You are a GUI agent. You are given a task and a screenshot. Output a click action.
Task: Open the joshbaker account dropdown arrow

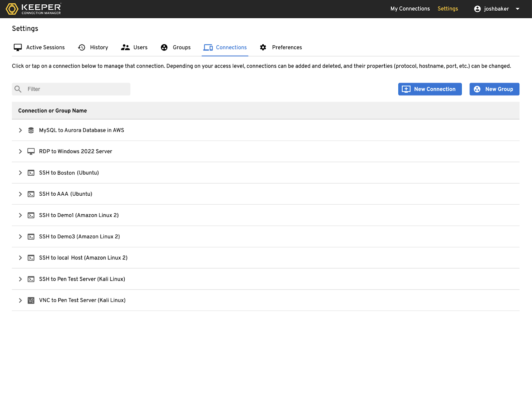pos(517,9)
